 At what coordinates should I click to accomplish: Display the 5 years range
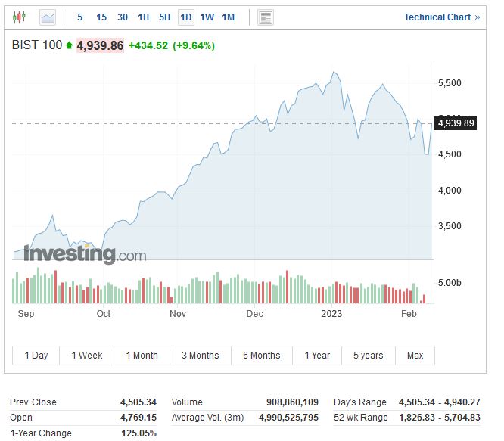(x=368, y=356)
